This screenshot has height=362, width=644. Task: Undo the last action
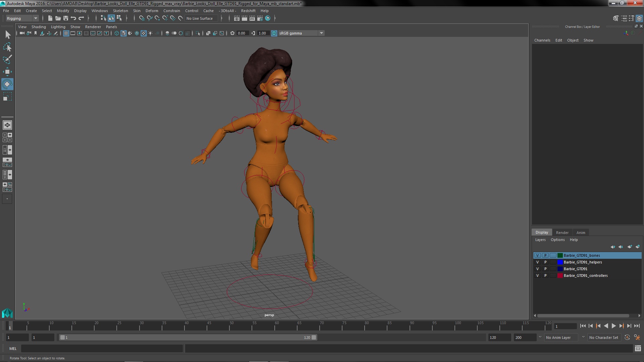(73, 18)
